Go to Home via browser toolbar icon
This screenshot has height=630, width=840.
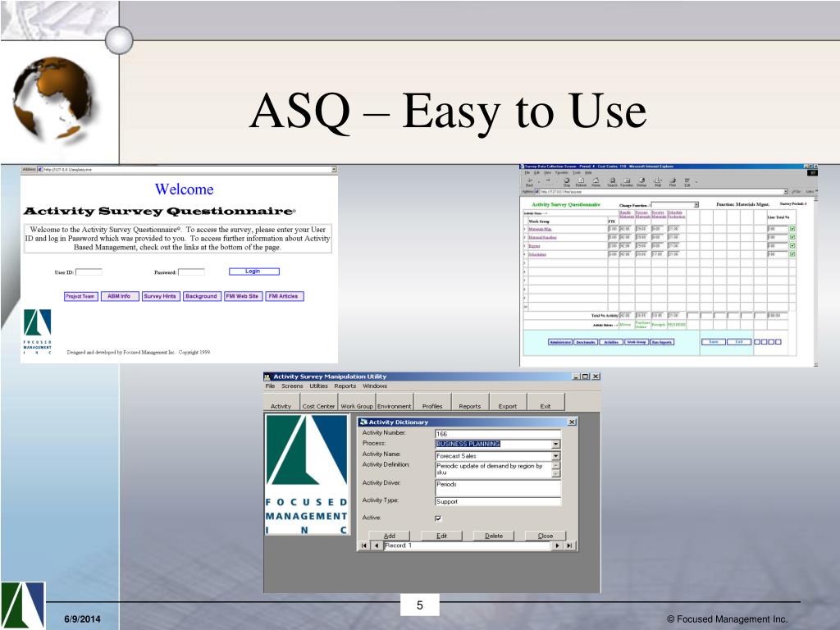(596, 180)
